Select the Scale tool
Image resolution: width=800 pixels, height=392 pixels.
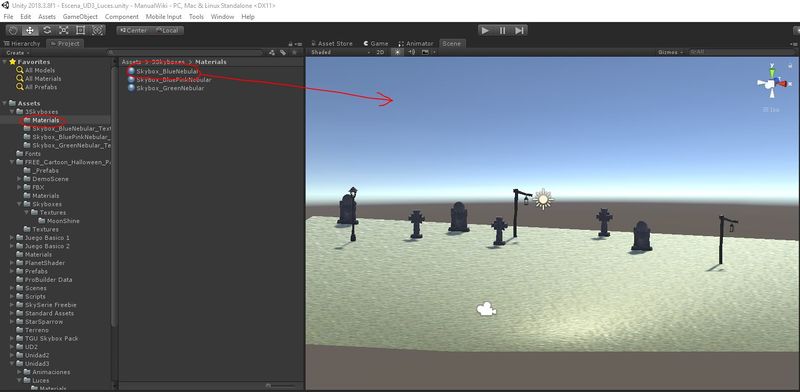pyautogui.click(x=64, y=31)
